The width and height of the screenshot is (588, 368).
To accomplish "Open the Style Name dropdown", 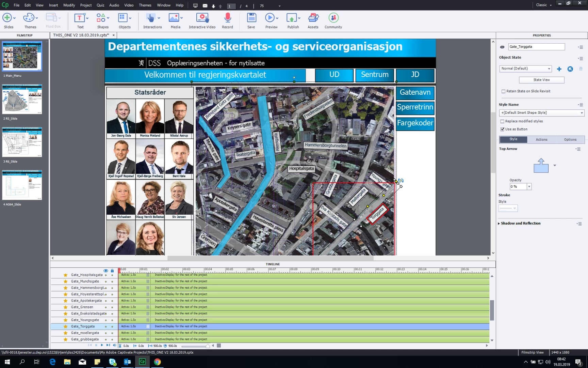I will coord(542,113).
